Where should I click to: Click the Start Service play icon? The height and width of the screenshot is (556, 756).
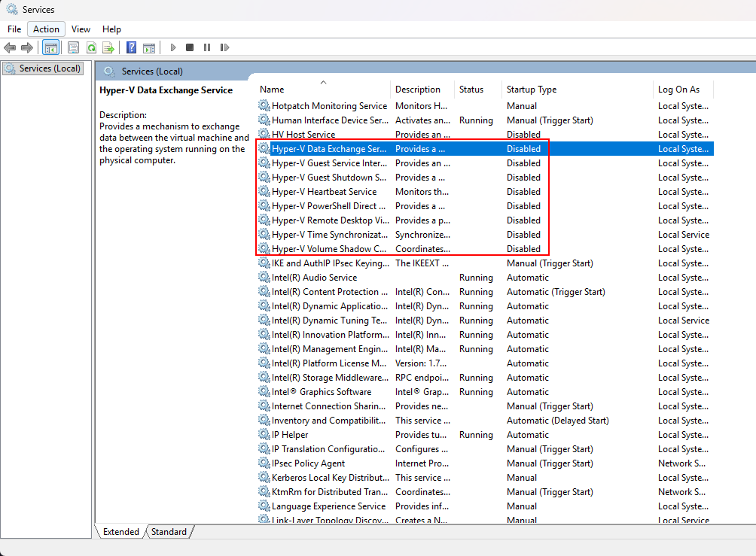[x=173, y=47]
